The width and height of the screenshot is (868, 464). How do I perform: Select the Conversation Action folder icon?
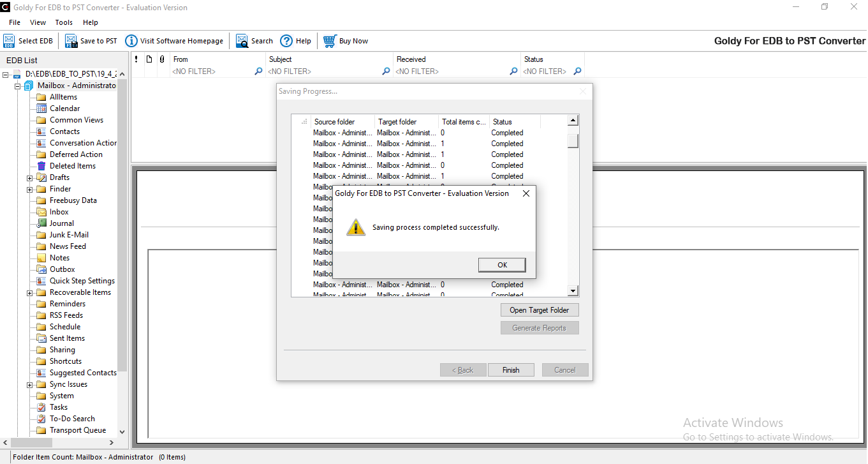click(x=41, y=143)
